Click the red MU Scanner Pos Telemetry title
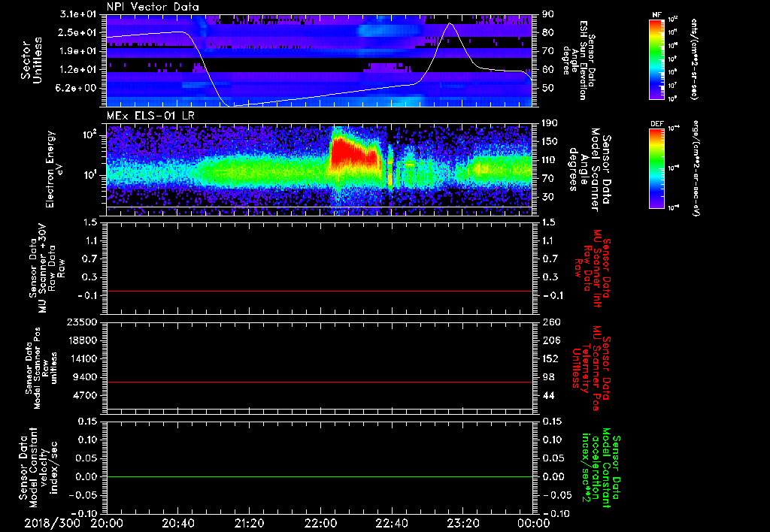Screen dimensions: 770x532 (590, 368)
